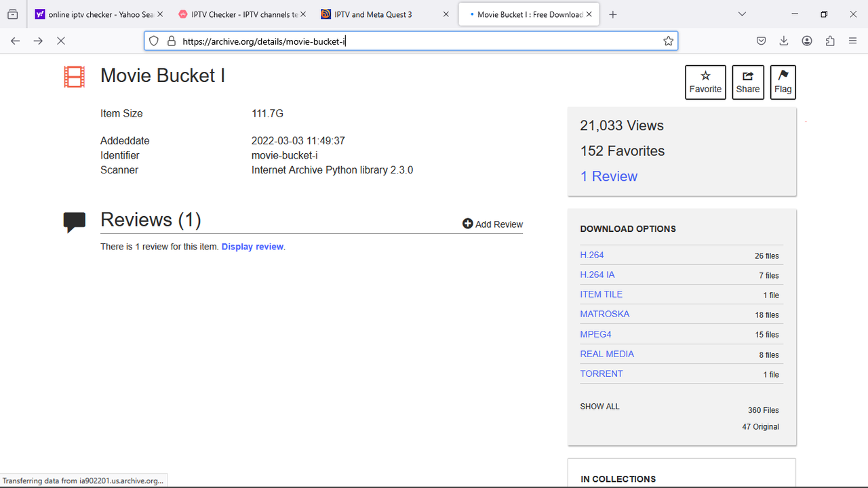Screen dimensions: 868x488
Task: Minimize the Firefox window
Action: (795, 14)
